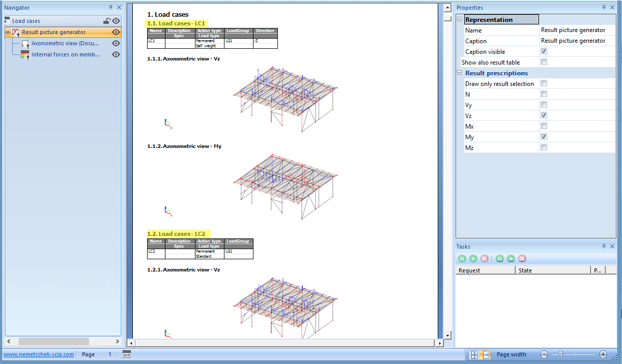Click the second underlined play all icon

pos(511,259)
